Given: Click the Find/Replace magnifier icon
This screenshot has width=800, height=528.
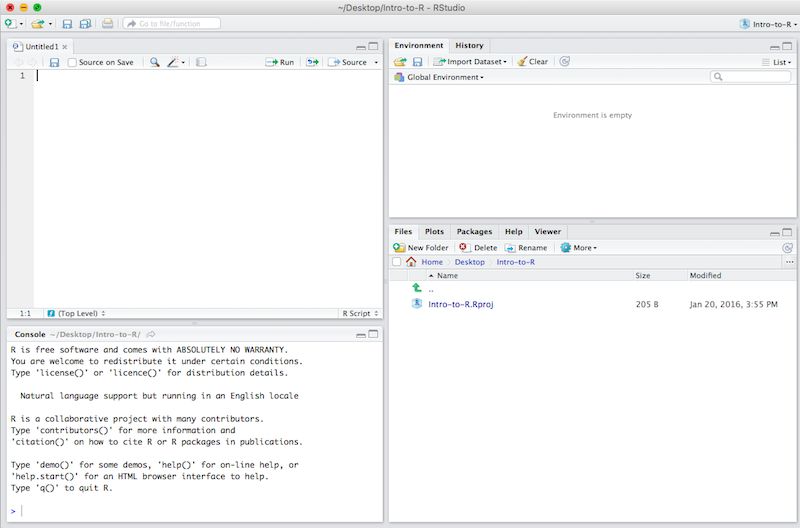Looking at the screenshot, I should click(155, 62).
